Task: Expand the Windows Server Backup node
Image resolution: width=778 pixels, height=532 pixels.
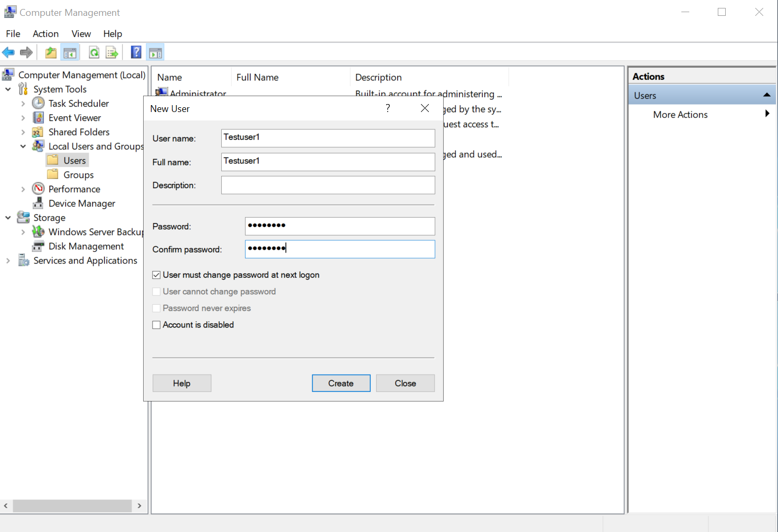Action: click(23, 232)
